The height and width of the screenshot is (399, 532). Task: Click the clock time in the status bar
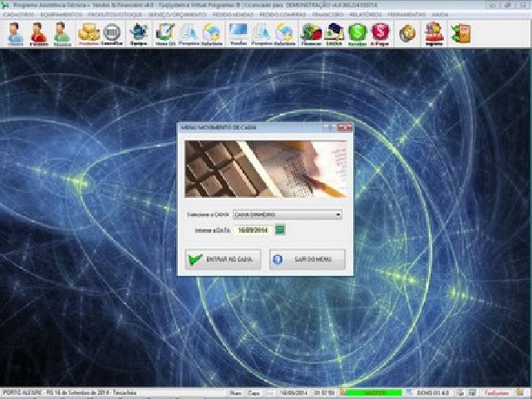point(324,393)
